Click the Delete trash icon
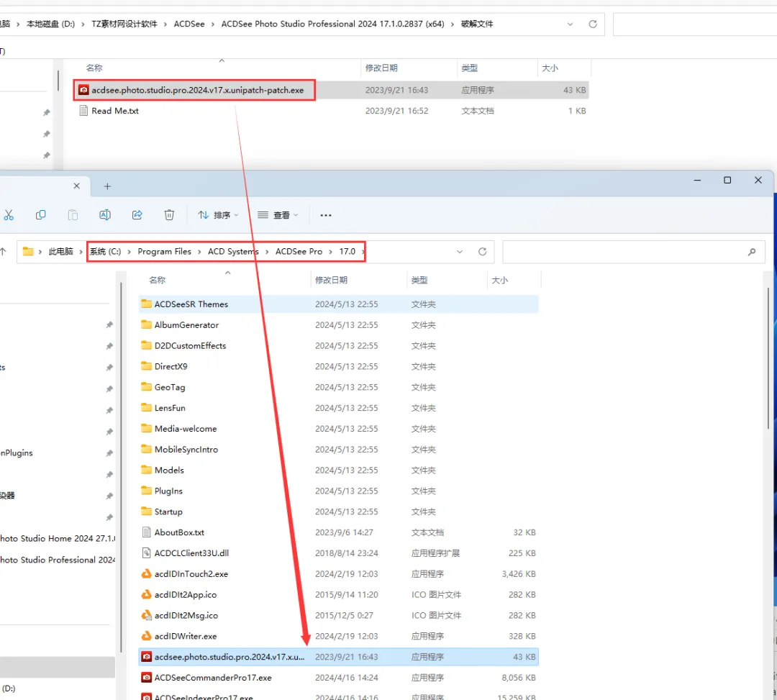 pyautogui.click(x=169, y=215)
